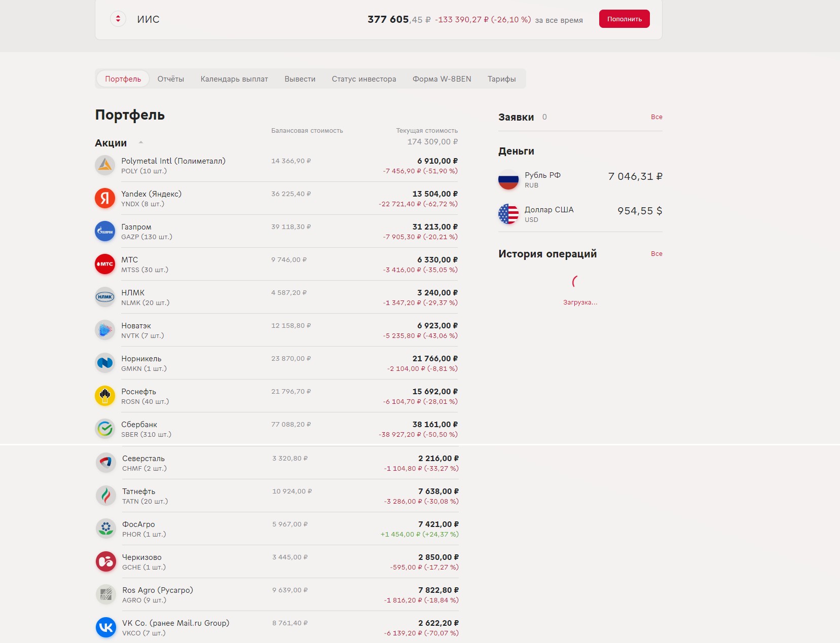This screenshot has width=840, height=643.
Task: Collapse the Акции section arrow
Action: coord(141,142)
